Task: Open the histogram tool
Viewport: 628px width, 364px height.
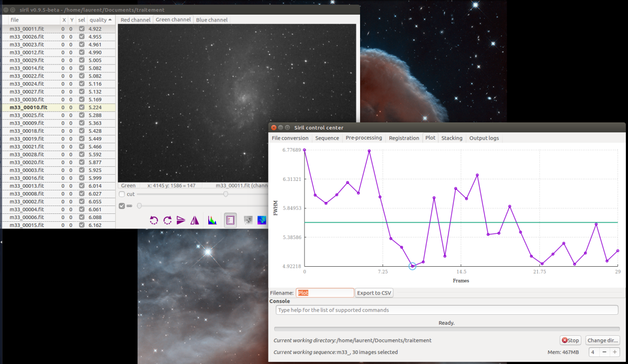Action: (212, 220)
